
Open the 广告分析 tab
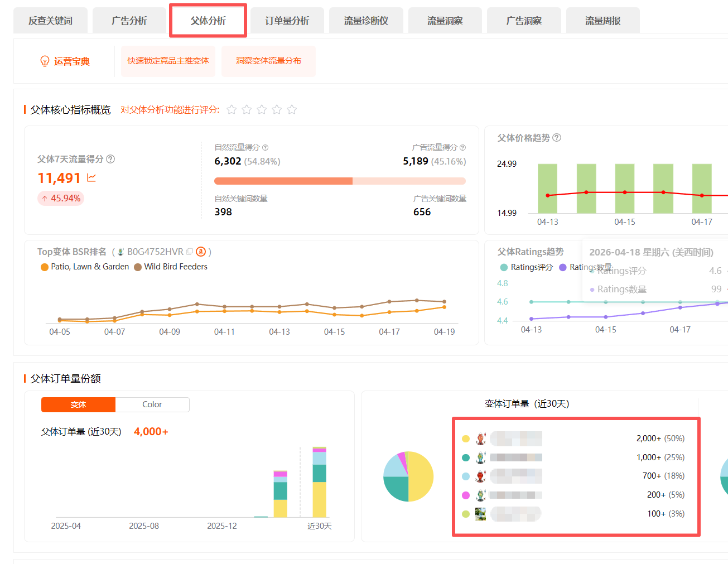[129, 21]
